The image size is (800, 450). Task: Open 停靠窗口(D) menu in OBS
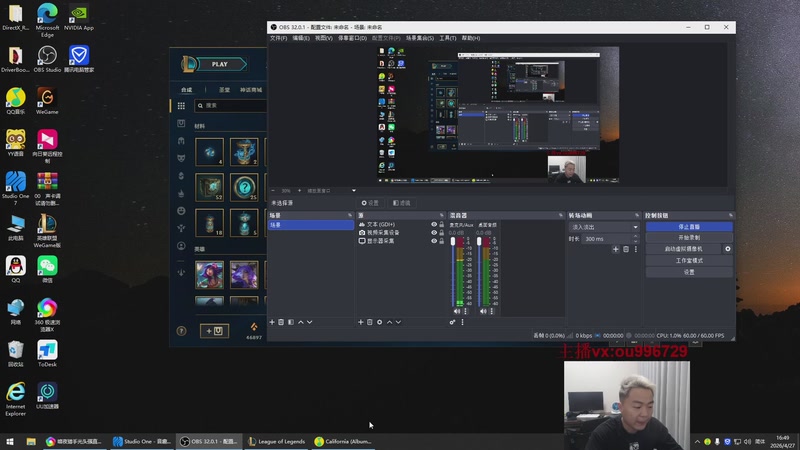pos(353,38)
